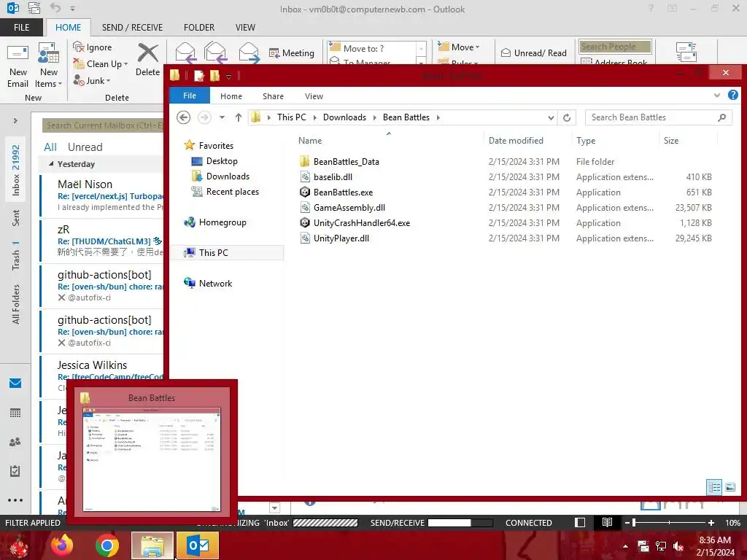Switch to Large icons view

coord(729,486)
